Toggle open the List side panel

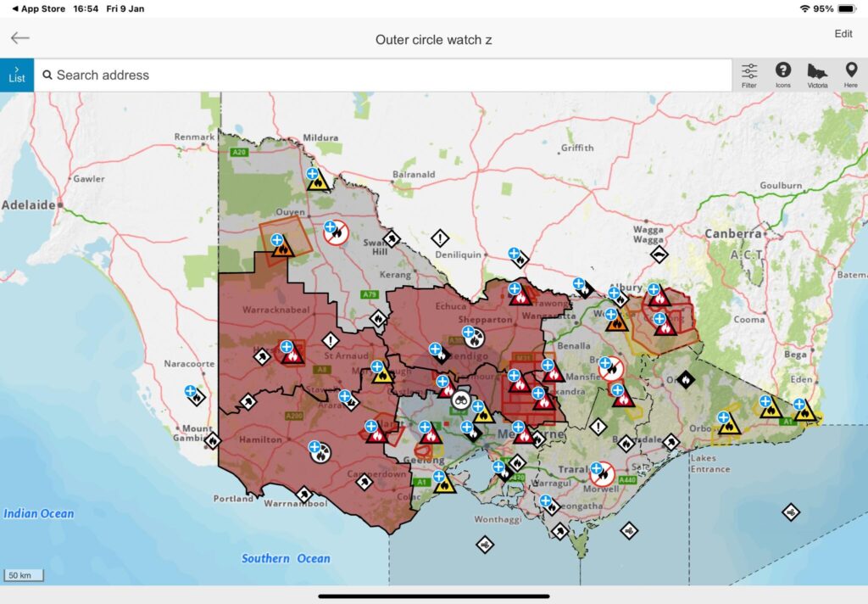17,75
